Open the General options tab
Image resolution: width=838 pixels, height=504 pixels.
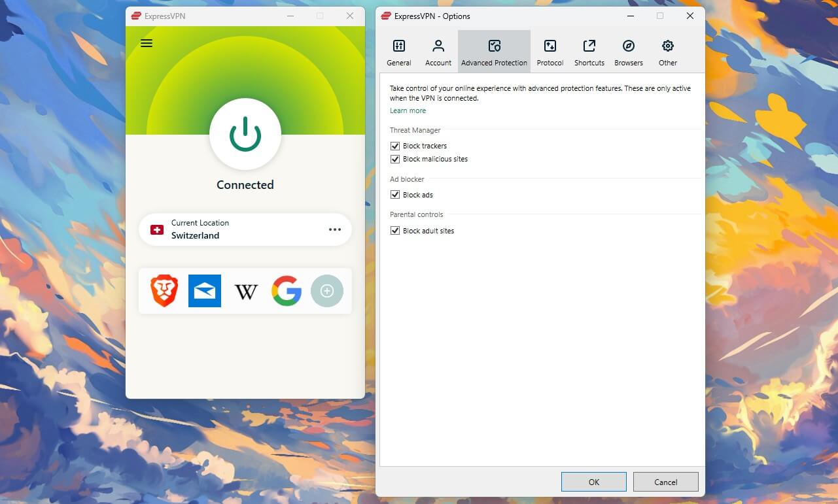[x=399, y=52]
